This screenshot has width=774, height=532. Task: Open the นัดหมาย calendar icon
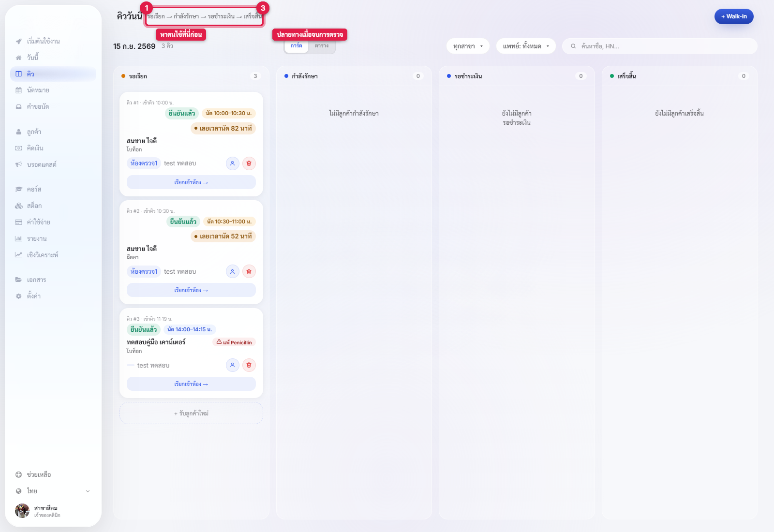coord(18,90)
